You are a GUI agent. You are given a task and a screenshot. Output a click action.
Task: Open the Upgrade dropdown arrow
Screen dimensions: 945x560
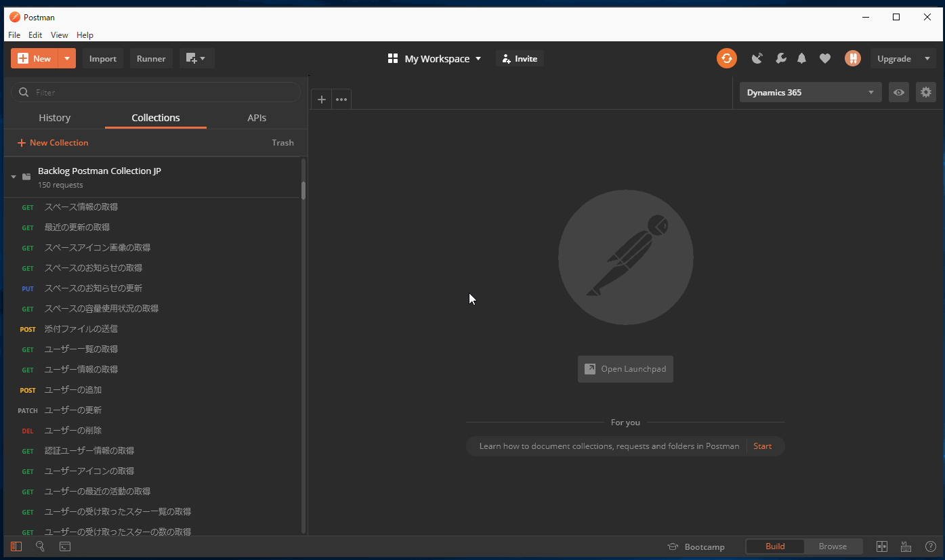pos(927,58)
